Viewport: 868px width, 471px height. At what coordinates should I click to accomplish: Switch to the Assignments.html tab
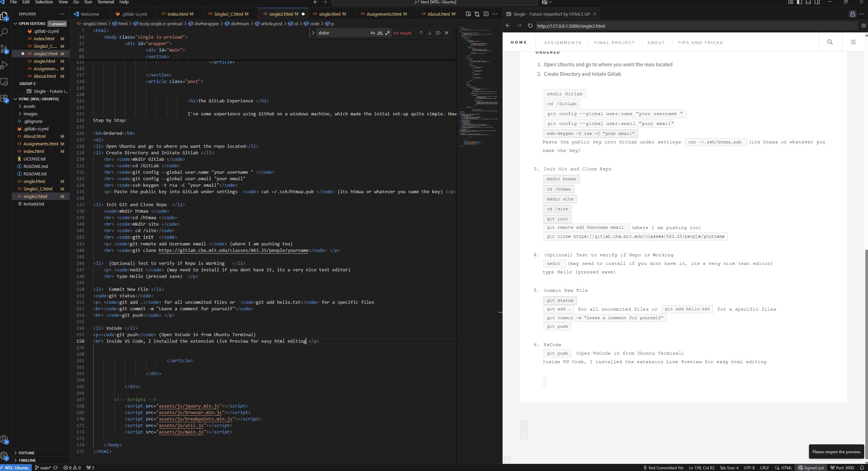(x=384, y=14)
